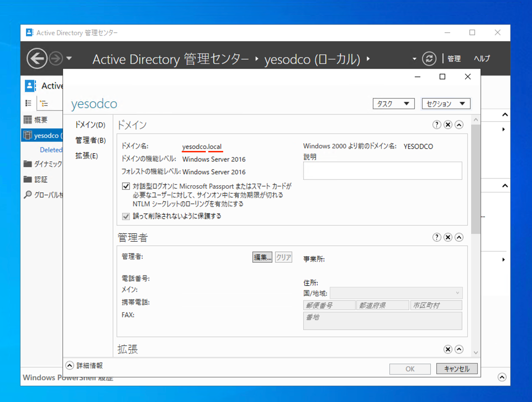The image size is (532, 402).
Task: Click the dialog's vertical scrollbar thumb
Action: point(476,179)
